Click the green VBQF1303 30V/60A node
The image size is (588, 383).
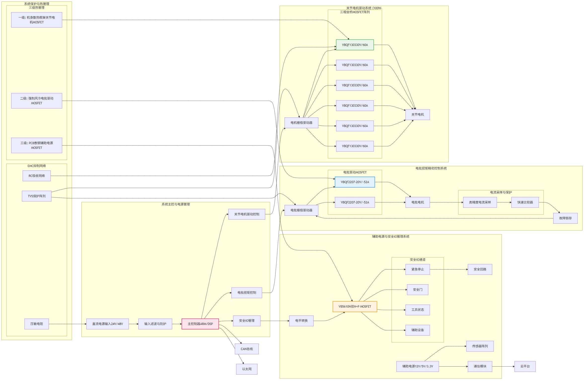(x=355, y=45)
